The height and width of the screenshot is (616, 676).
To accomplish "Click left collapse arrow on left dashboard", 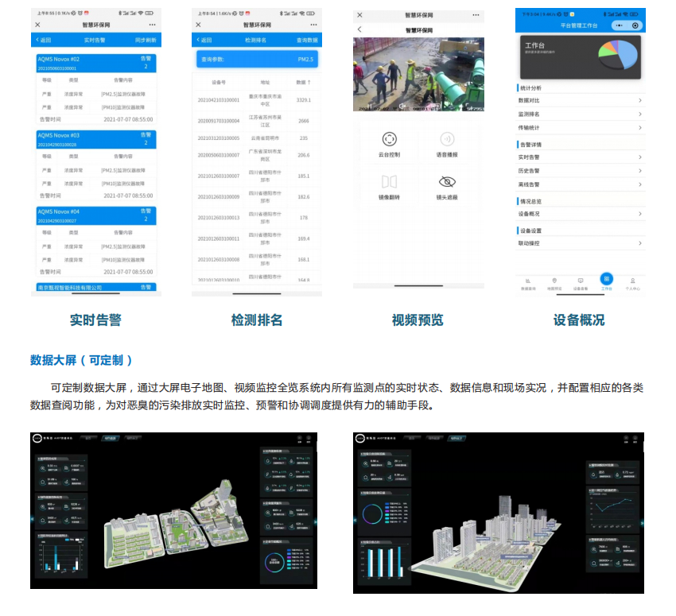I will pyautogui.click(x=33, y=519).
